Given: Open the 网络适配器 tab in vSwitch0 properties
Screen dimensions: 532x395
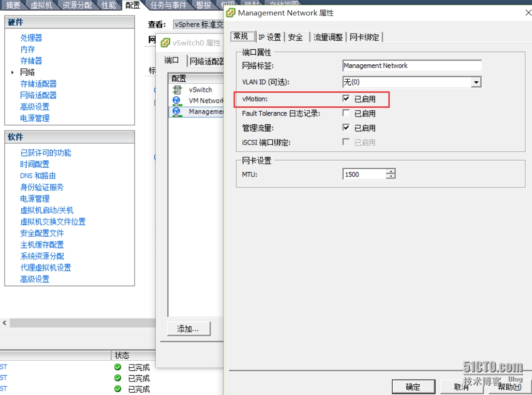Looking at the screenshot, I should (206, 61).
